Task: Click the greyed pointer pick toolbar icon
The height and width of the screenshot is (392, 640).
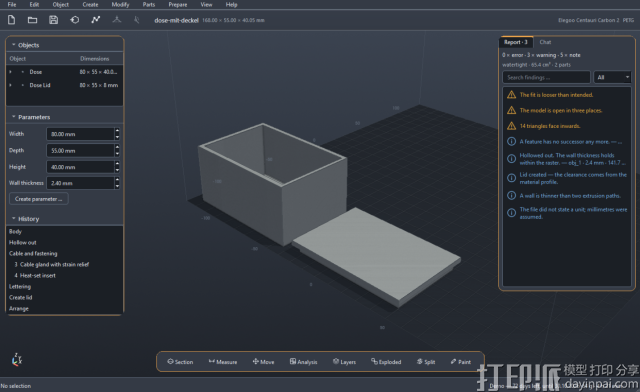Action: tap(137, 20)
